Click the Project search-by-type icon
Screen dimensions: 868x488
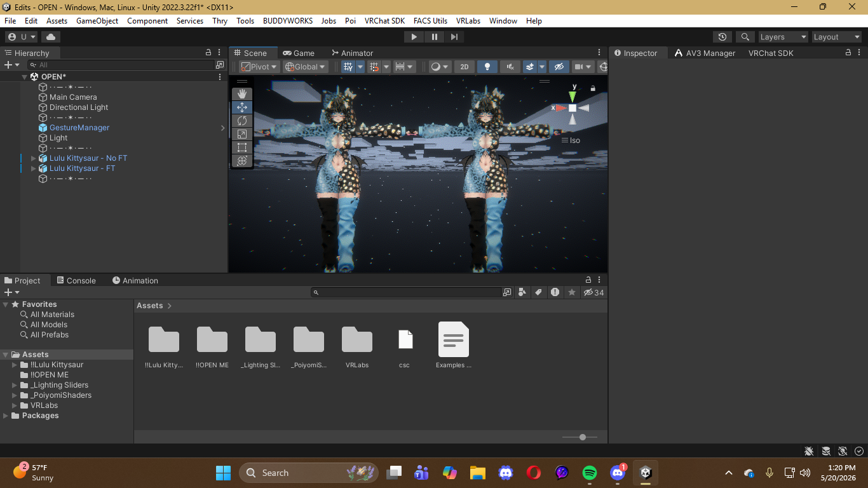tap(522, 292)
